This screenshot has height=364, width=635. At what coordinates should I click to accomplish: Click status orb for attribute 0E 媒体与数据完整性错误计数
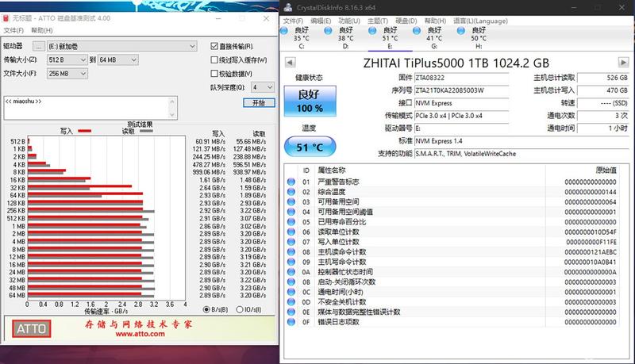coord(291,312)
